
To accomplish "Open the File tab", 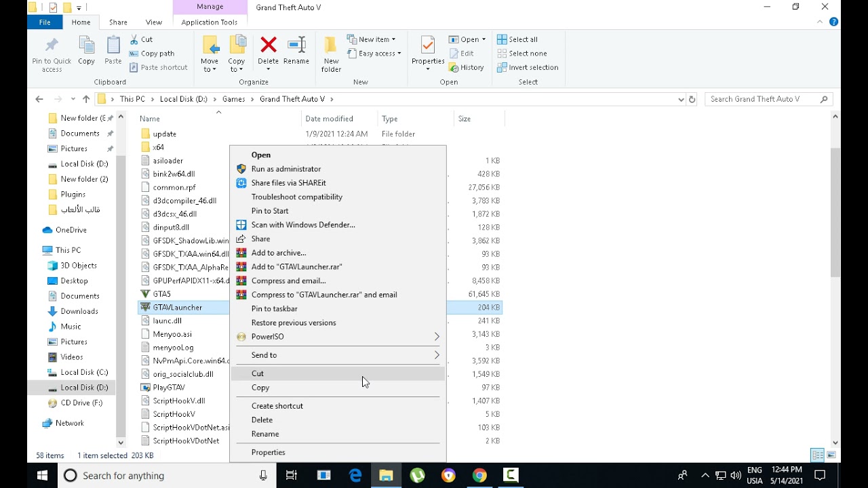I will coord(45,22).
